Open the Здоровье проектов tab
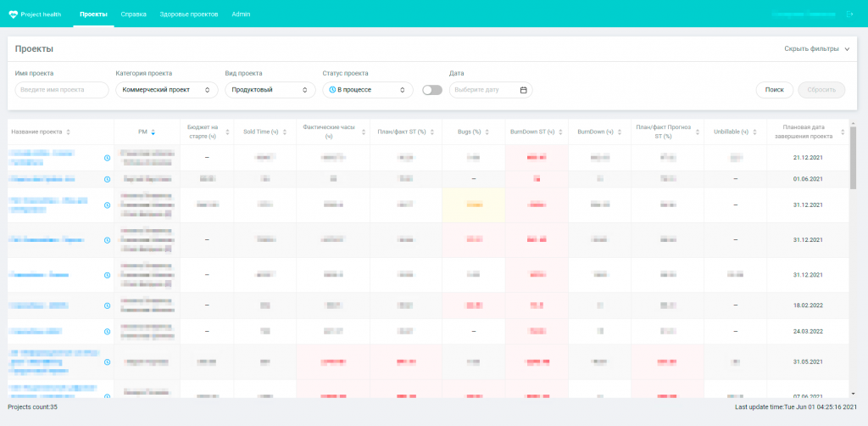Screen dimensions: 868x426 pyautogui.click(x=189, y=14)
